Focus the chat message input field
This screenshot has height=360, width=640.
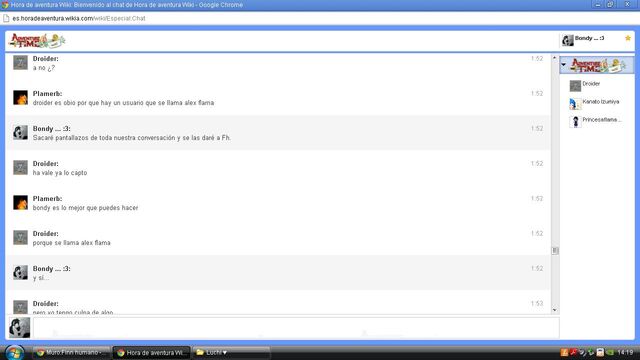(296, 328)
